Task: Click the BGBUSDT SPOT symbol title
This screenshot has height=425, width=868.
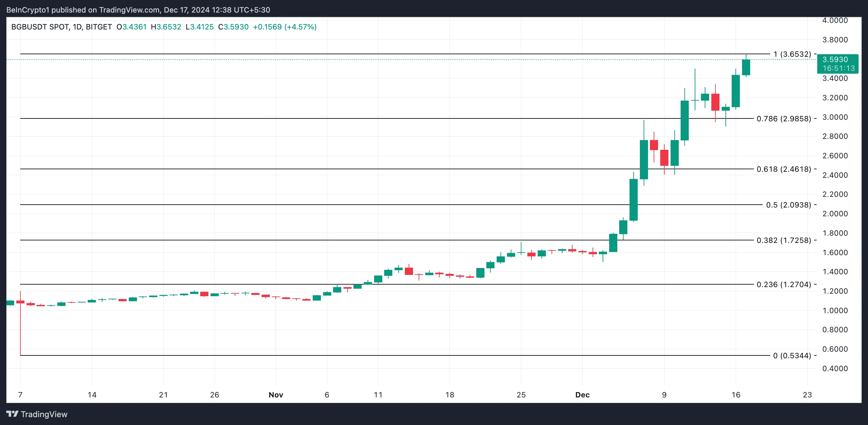Action: point(61,27)
